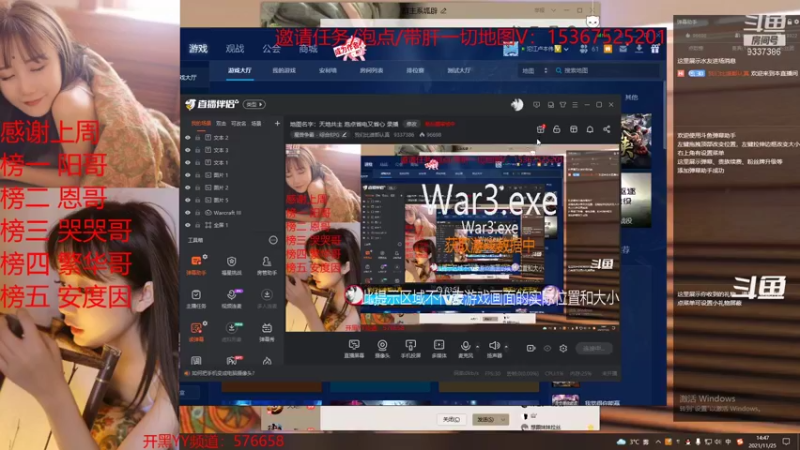Open the 房管助手 tool
This screenshot has width=800, height=450.
(x=266, y=265)
